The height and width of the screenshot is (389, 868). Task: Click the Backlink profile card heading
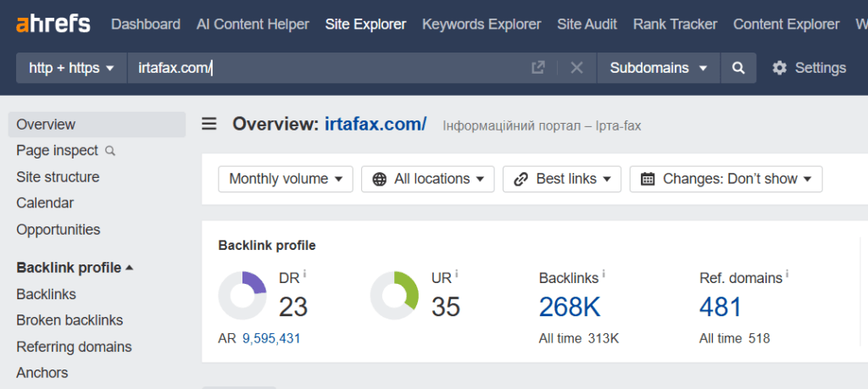(x=267, y=245)
